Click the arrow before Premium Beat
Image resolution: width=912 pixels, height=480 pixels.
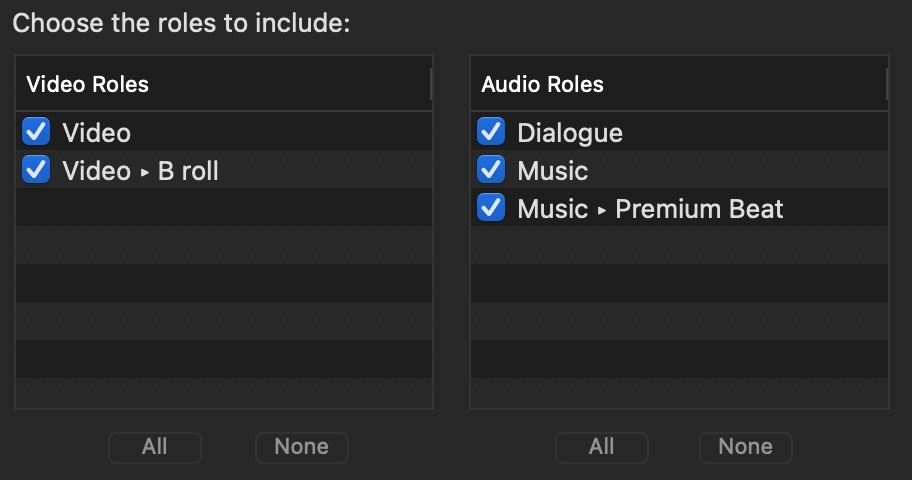point(602,211)
